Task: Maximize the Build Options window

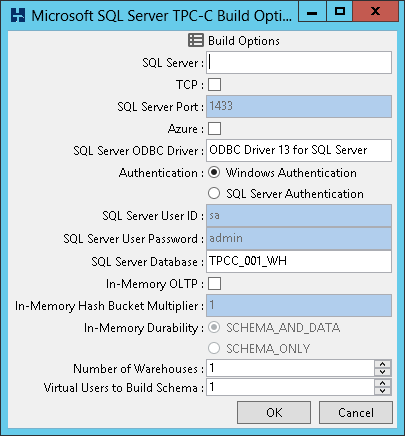Action: pos(340,11)
